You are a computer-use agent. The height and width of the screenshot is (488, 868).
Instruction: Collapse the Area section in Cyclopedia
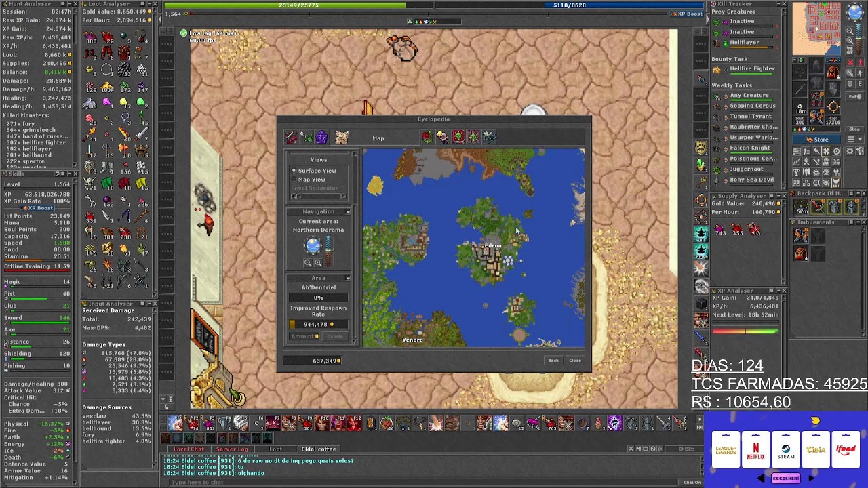pos(348,278)
